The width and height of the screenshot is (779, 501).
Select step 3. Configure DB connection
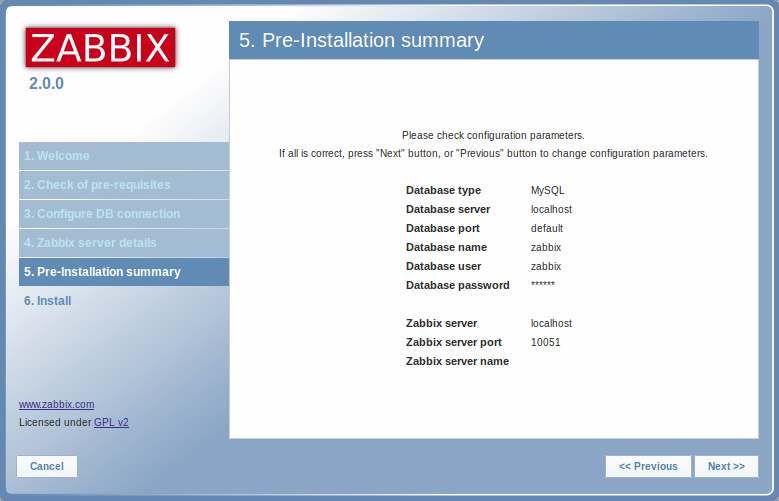(124, 214)
